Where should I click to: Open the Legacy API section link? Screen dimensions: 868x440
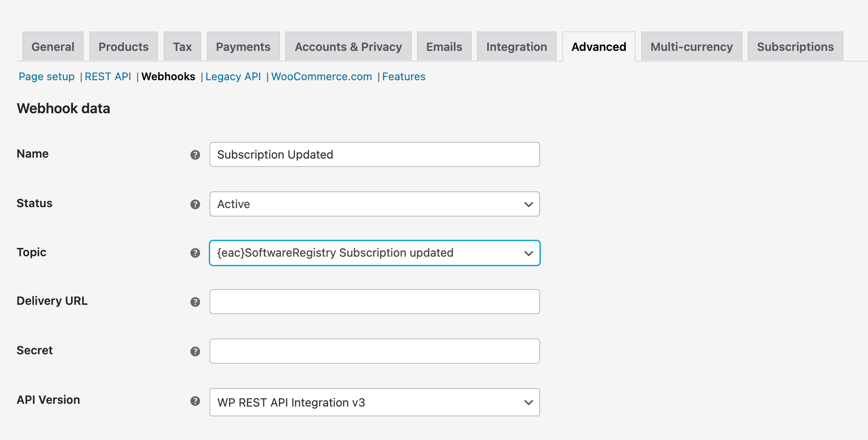pyautogui.click(x=233, y=77)
